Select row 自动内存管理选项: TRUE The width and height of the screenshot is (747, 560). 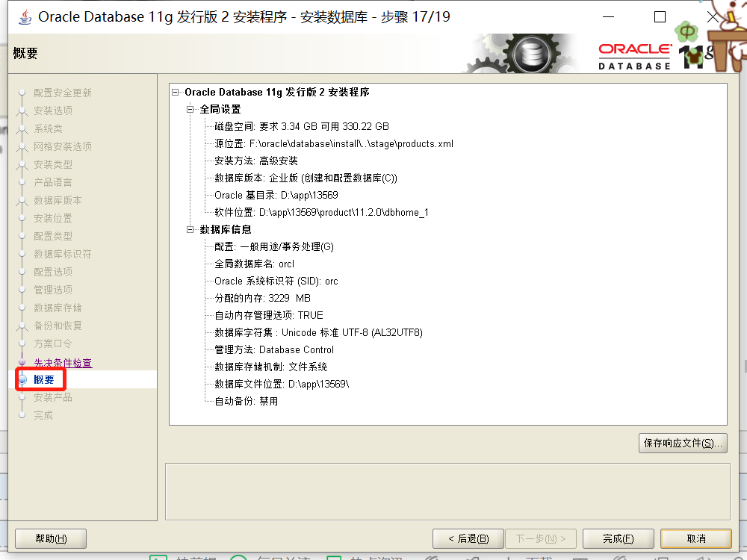[x=269, y=315]
